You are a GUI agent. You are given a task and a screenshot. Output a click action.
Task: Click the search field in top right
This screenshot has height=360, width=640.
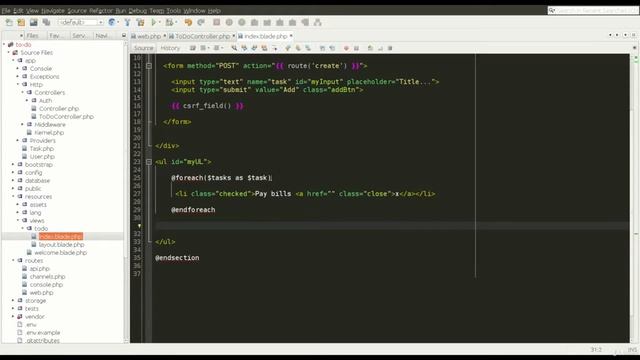click(x=593, y=11)
